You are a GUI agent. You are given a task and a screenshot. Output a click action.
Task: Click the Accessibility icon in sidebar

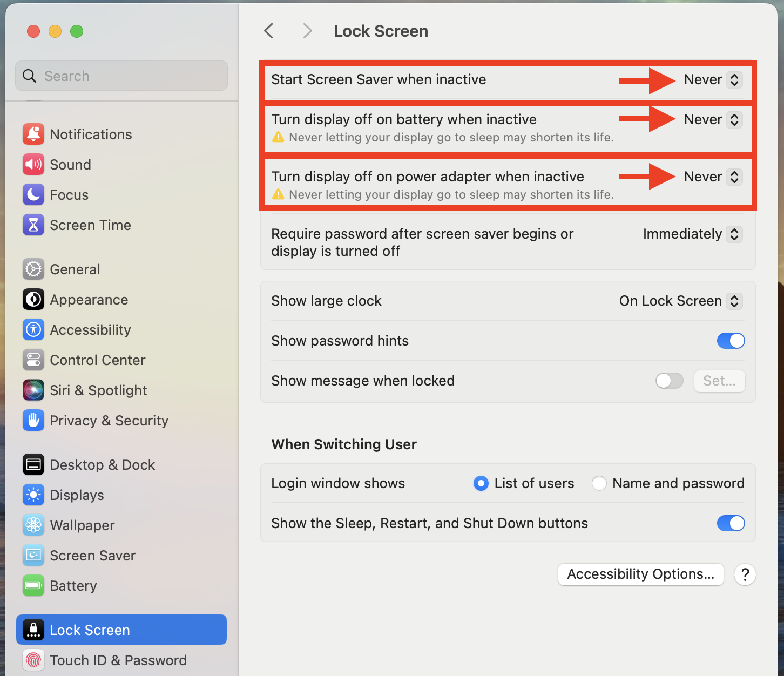tap(33, 330)
